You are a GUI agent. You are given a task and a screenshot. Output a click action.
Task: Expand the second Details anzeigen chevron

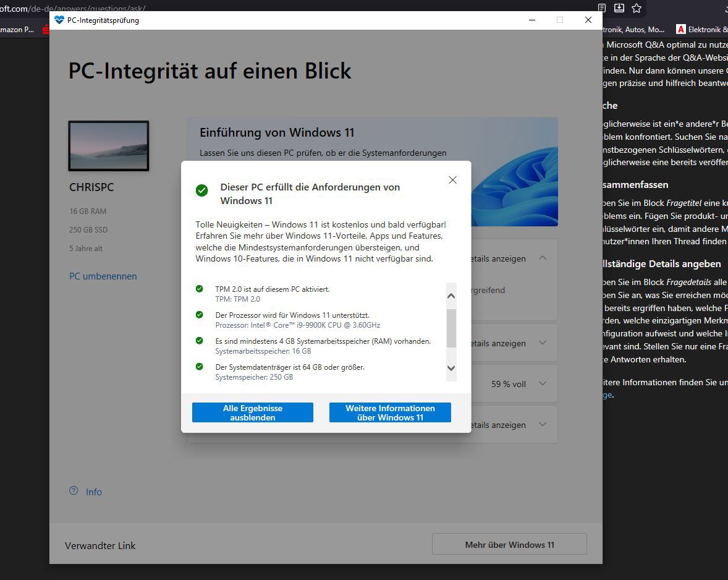click(x=542, y=343)
